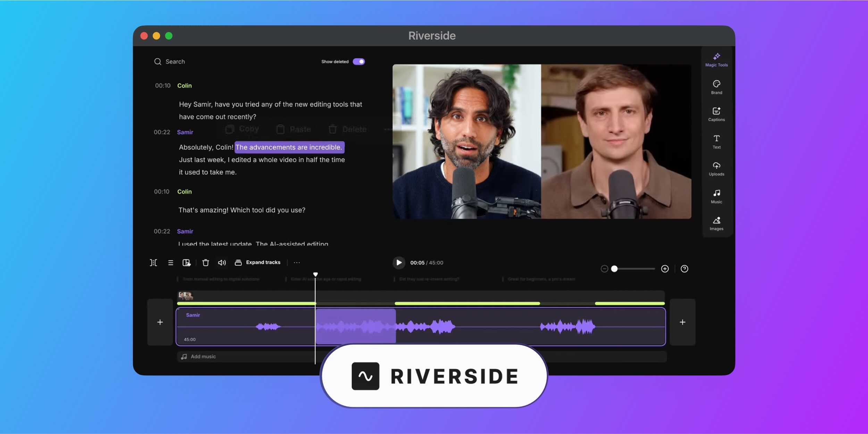
Task: Click the video thumbnail on the timeline track
Action: tap(185, 296)
